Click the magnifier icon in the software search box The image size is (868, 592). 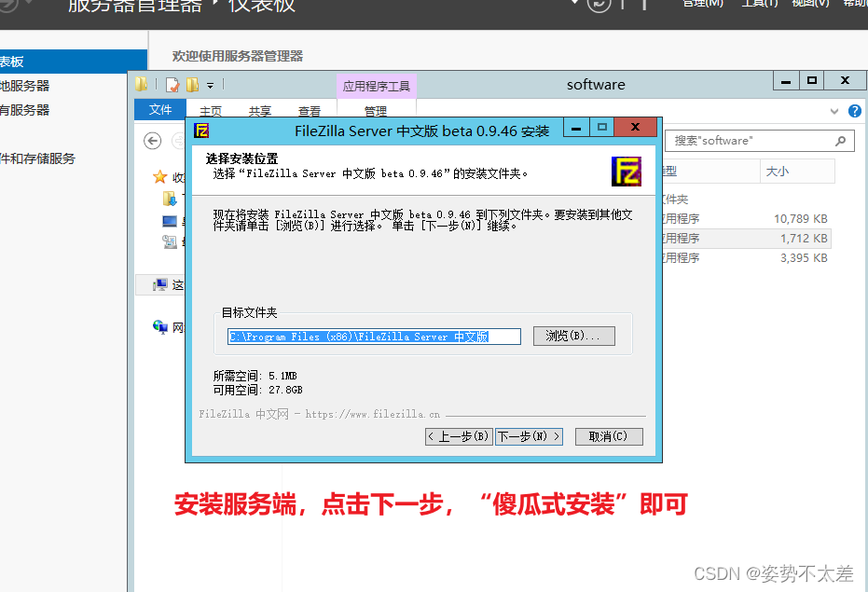pos(840,141)
